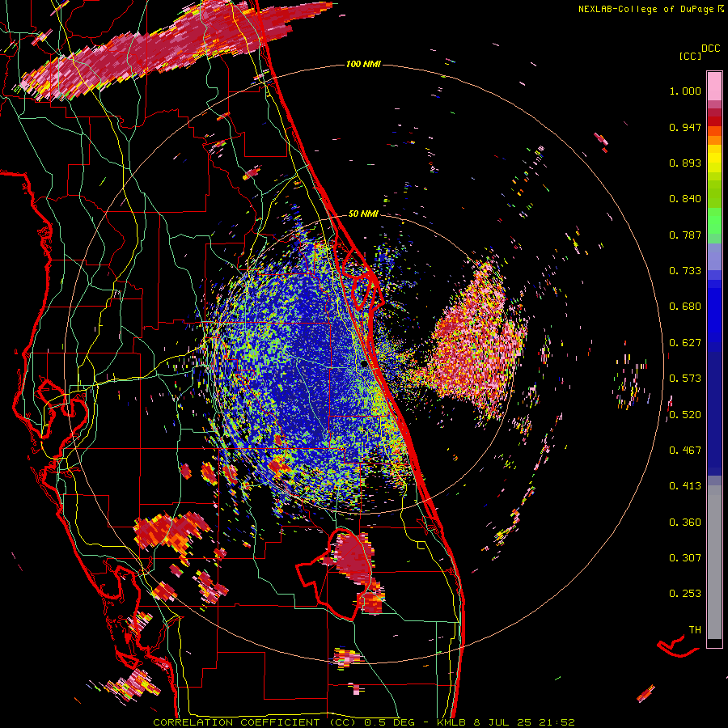Select the 0.253 scale value

click(685, 594)
